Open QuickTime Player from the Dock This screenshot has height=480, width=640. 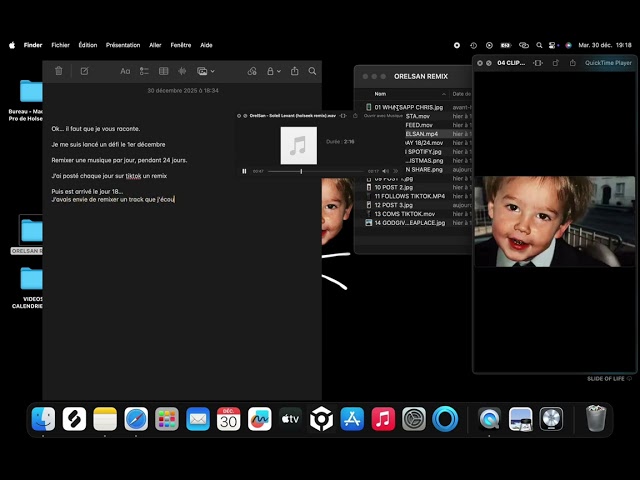(x=489, y=419)
